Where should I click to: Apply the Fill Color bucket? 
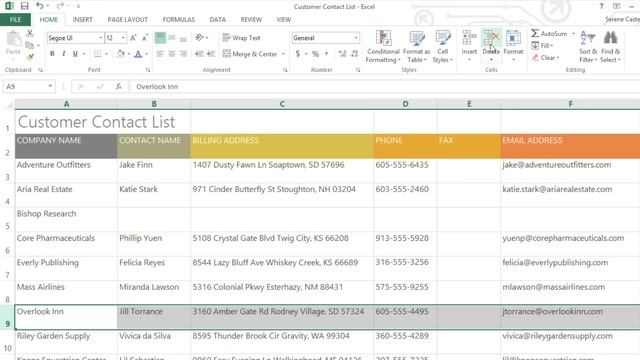pyautogui.click(x=120, y=54)
